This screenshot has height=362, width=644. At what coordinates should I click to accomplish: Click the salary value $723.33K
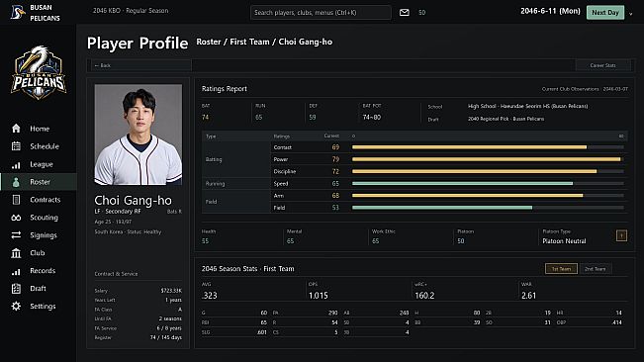[171, 291]
